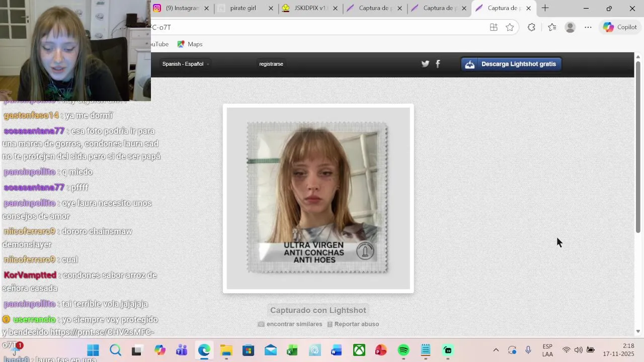Viewport: 644px width, 362px height.
Task: Open the Maps bookmark
Action: [x=190, y=44]
